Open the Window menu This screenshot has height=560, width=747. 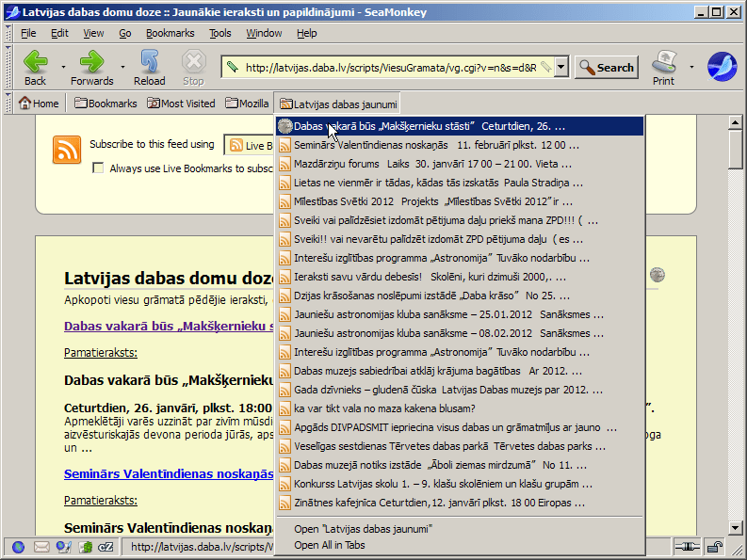(x=264, y=33)
